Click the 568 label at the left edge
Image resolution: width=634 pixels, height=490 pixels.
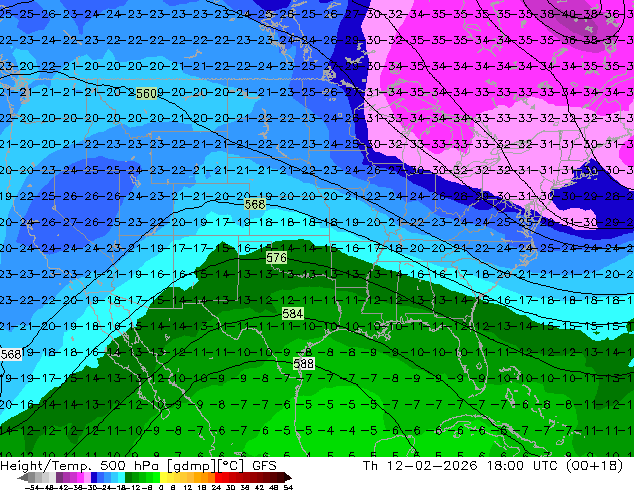point(11,355)
